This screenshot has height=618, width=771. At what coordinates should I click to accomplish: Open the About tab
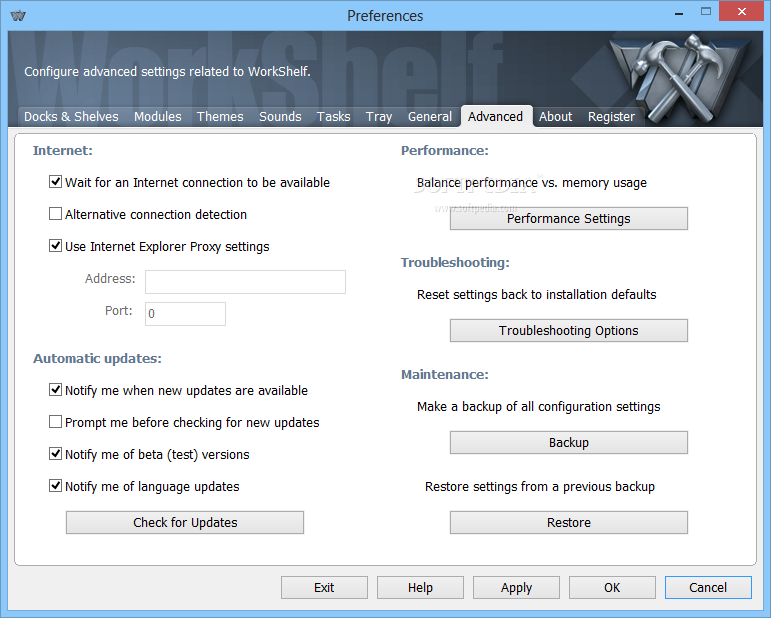(556, 117)
